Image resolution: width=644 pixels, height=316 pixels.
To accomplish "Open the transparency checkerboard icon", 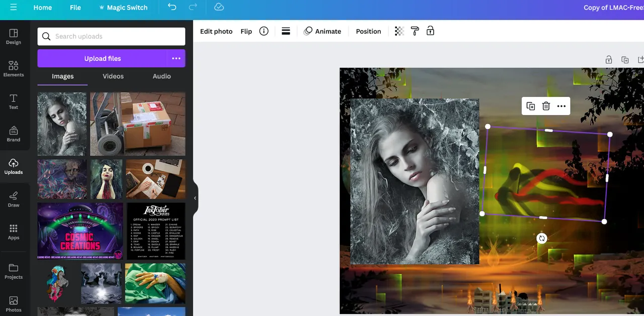I will pyautogui.click(x=399, y=31).
